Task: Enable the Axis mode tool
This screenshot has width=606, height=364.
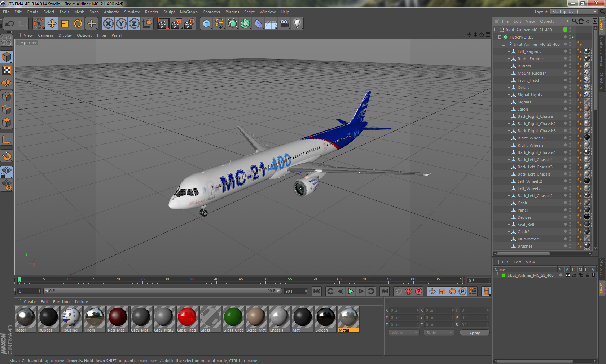Action: tap(6, 139)
